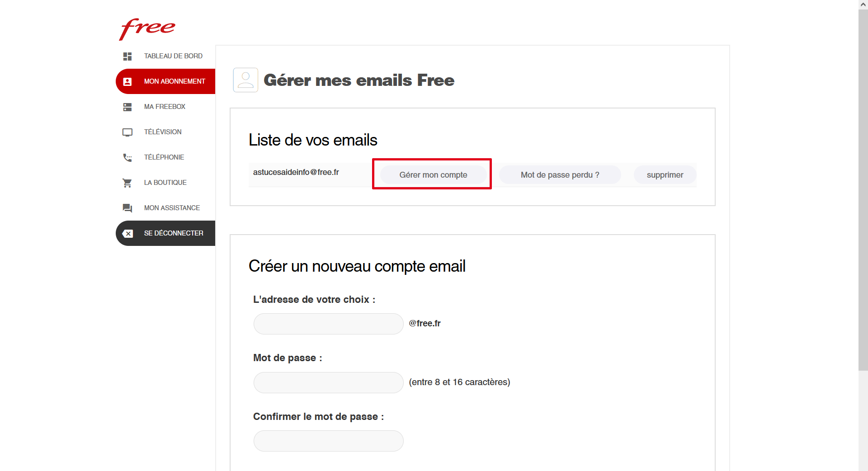Click Se déconnecter to log out
The image size is (868, 471).
click(x=165, y=233)
